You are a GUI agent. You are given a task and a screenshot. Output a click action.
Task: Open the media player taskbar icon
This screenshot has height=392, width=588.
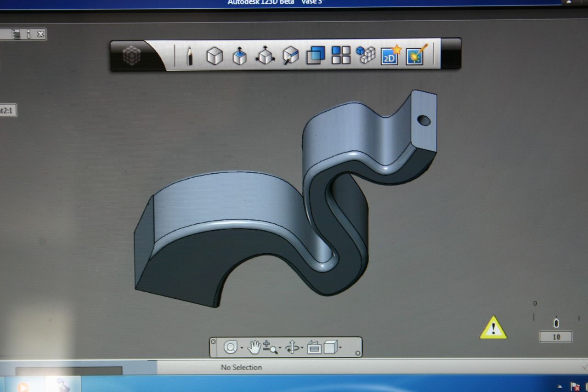23,386
